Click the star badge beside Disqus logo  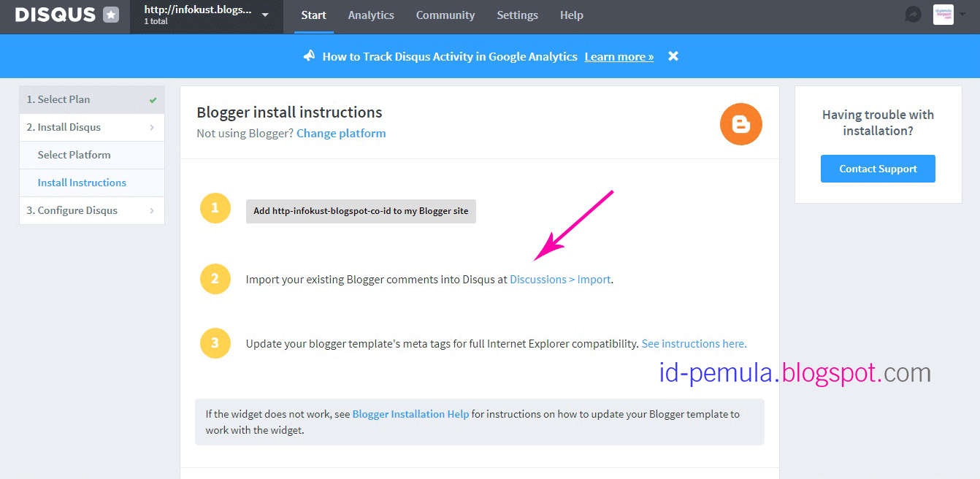coord(111,15)
